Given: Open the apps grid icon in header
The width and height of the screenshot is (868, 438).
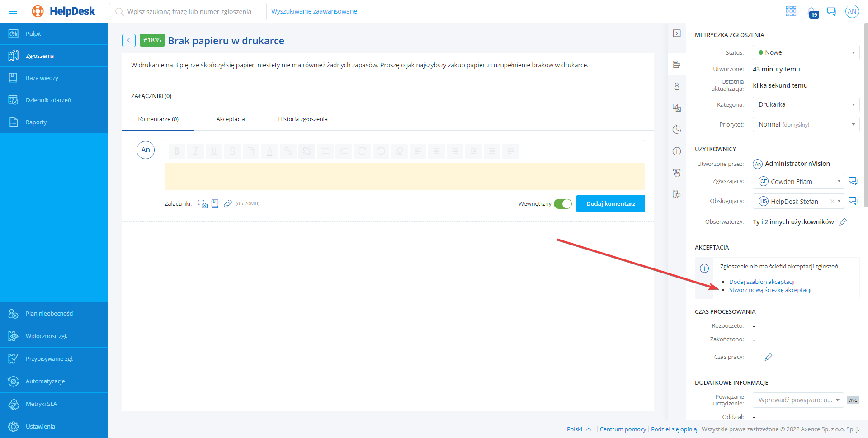Looking at the screenshot, I should 791,11.
